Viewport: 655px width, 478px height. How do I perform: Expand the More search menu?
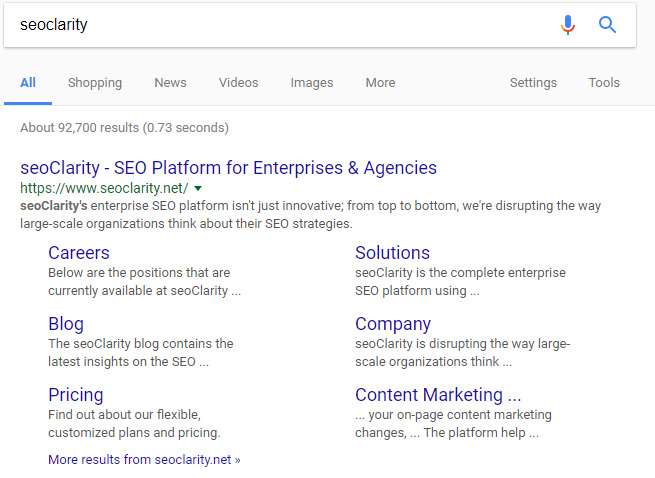[381, 83]
